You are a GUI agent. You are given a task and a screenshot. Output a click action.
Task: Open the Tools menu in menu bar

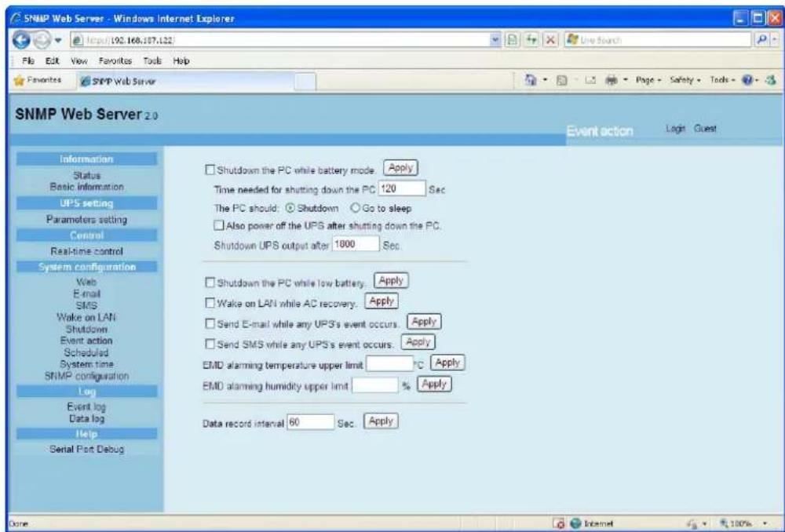[152, 60]
